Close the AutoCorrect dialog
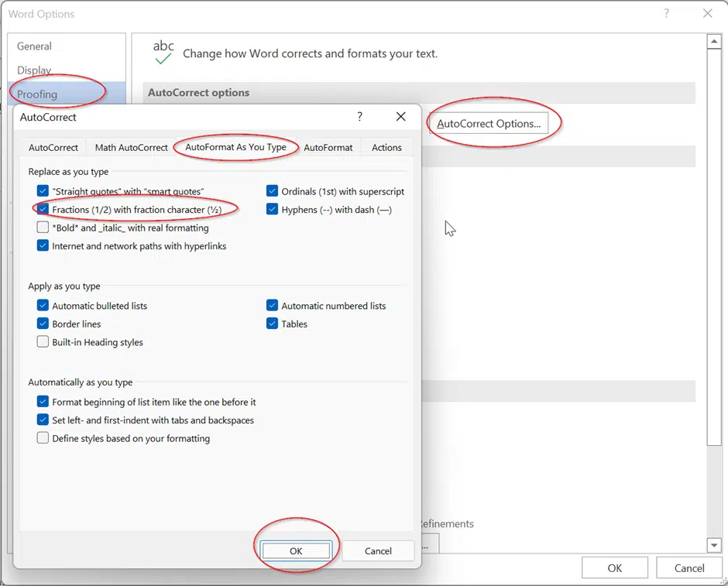Screen dimensions: 728x586 tap(400, 116)
